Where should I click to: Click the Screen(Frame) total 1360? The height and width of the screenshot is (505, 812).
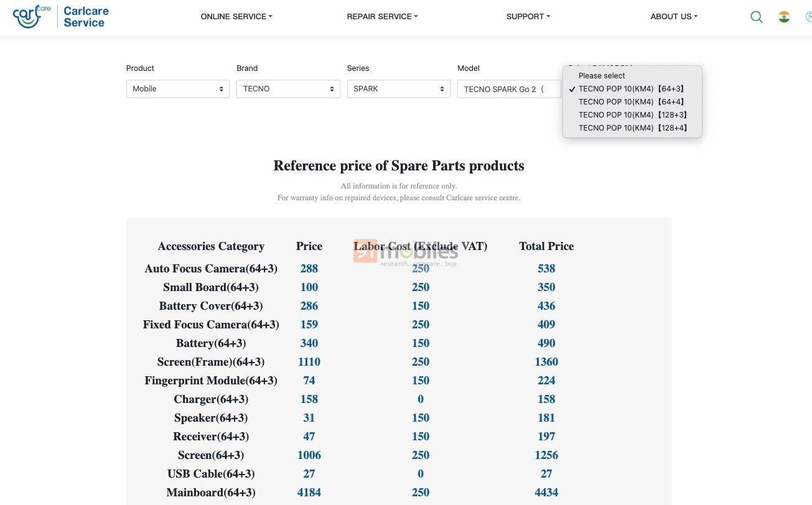pyautogui.click(x=546, y=362)
